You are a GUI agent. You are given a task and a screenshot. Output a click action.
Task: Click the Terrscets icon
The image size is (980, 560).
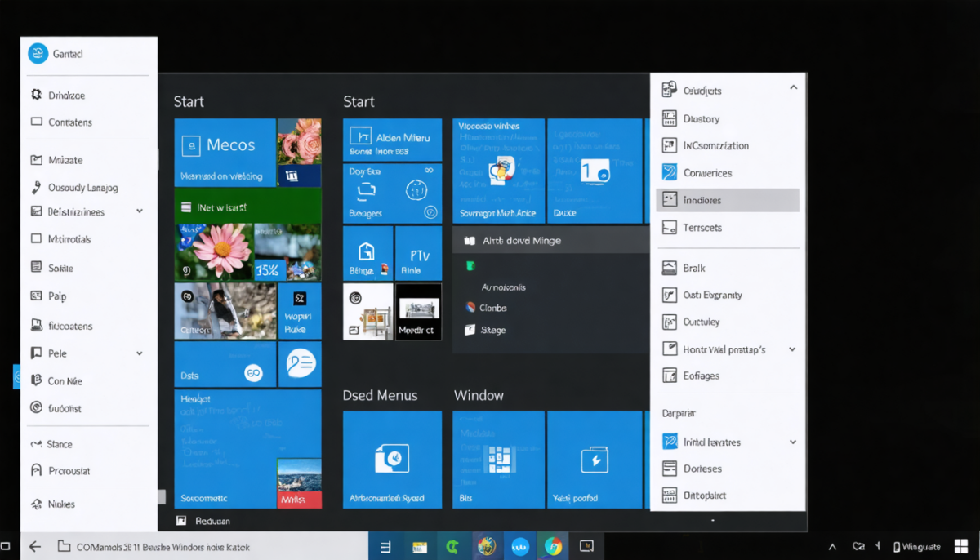point(670,228)
